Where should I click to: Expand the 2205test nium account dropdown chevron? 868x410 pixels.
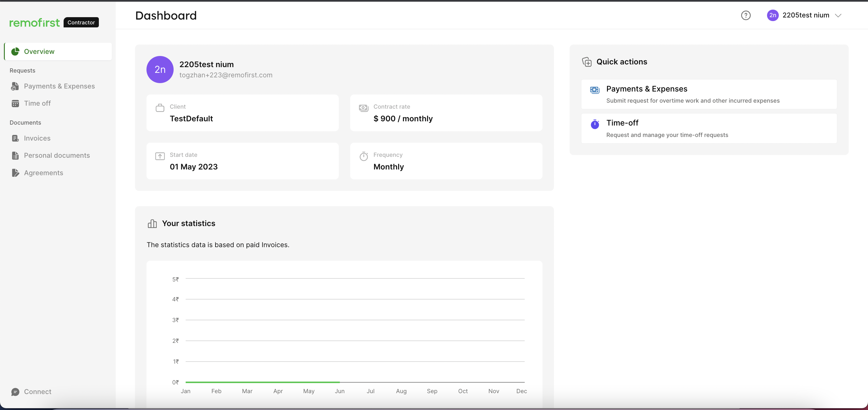(x=838, y=15)
